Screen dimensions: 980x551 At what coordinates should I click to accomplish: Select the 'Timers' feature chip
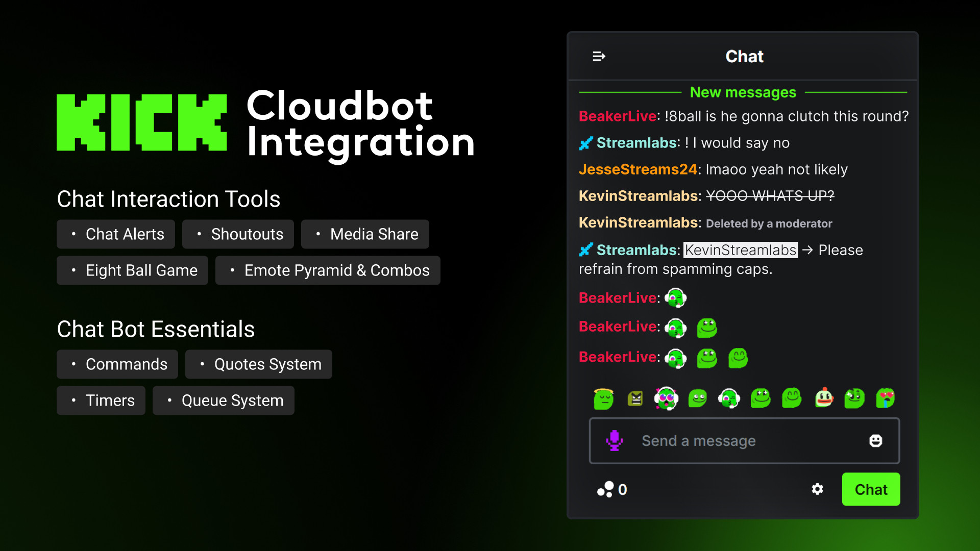pos(101,400)
